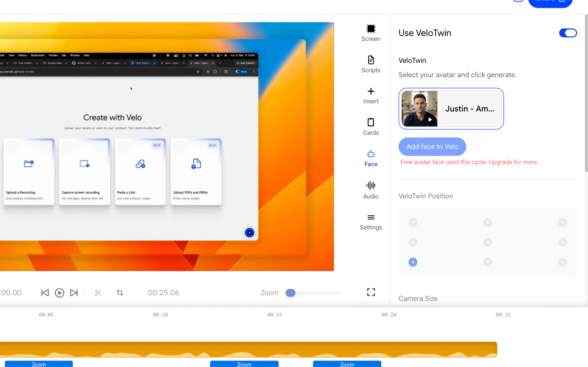Enter fullscreen preview mode
Screen dimensions: 588x367
[x=371, y=292]
